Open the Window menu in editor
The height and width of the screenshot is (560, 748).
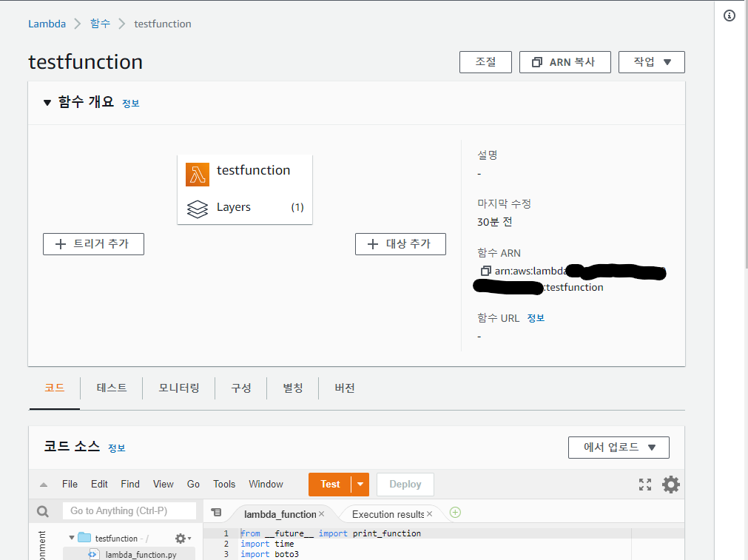tap(266, 484)
